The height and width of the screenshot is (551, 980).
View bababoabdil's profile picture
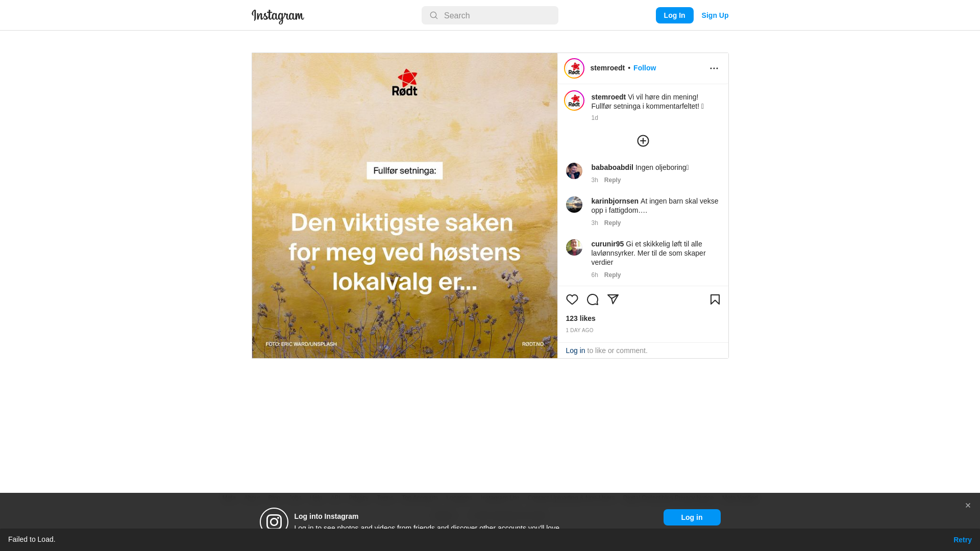(x=574, y=171)
